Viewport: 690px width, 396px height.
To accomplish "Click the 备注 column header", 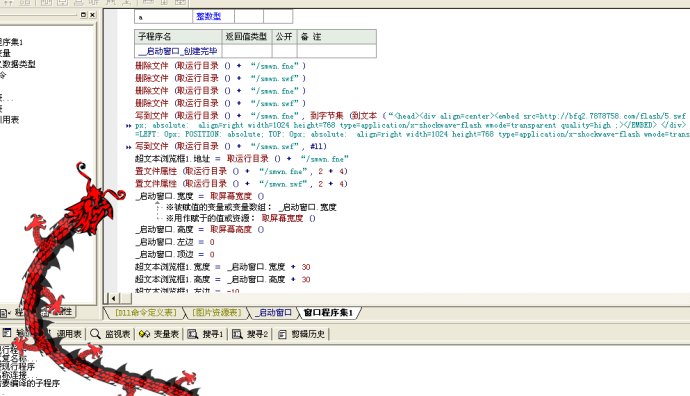I will [337, 37].
